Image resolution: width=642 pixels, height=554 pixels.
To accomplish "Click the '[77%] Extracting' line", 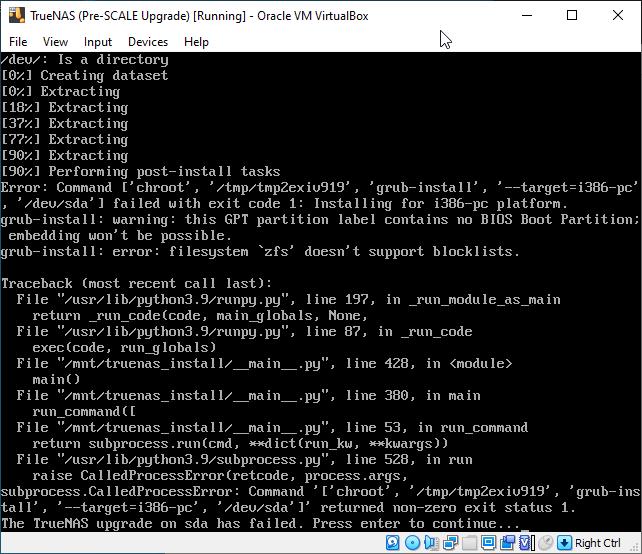I will click(x=65, y=140).
